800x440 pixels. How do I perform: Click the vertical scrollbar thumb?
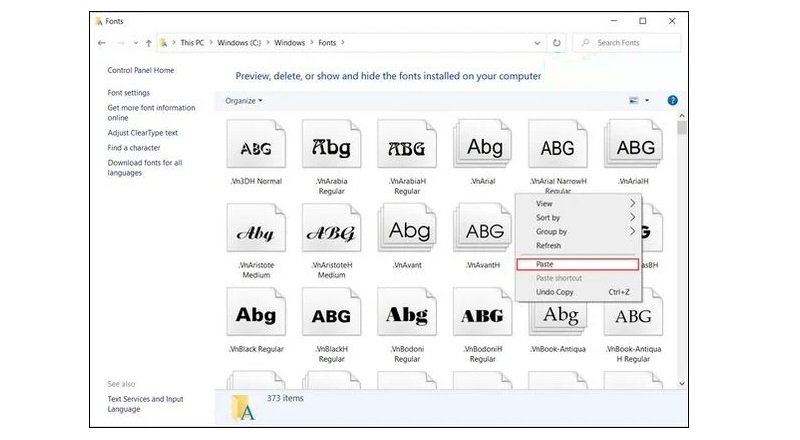pyautogui.click(x=682, y=128)
